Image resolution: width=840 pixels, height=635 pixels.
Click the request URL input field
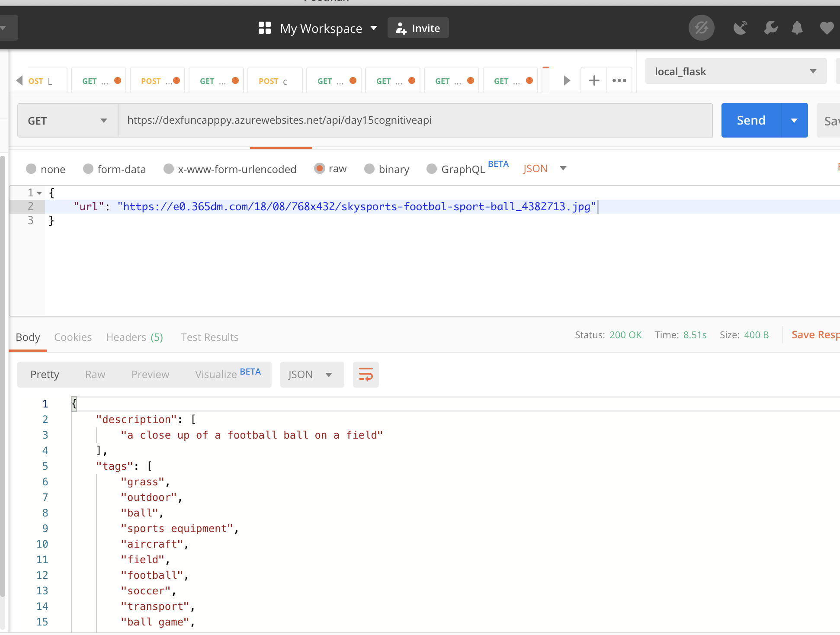click(415, 120)
